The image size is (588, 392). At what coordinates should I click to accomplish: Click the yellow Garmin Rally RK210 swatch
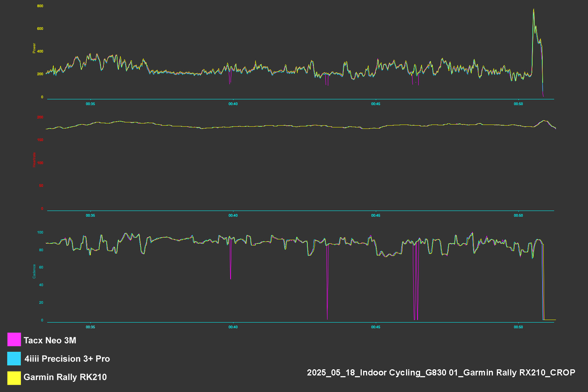pos(14,378)
